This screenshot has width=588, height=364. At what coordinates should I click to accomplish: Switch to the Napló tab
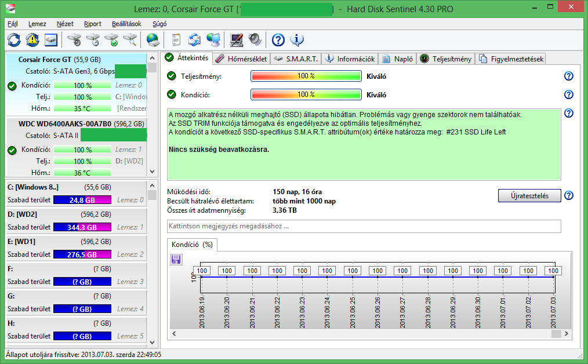coord(397,59)
